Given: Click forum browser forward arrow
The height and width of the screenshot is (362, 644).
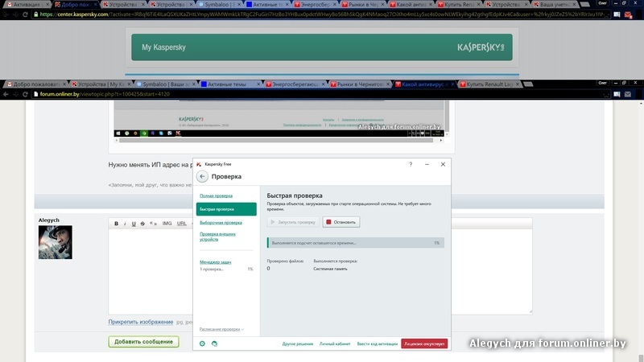Looking at the screenshot, I should (x=15, y=94).
